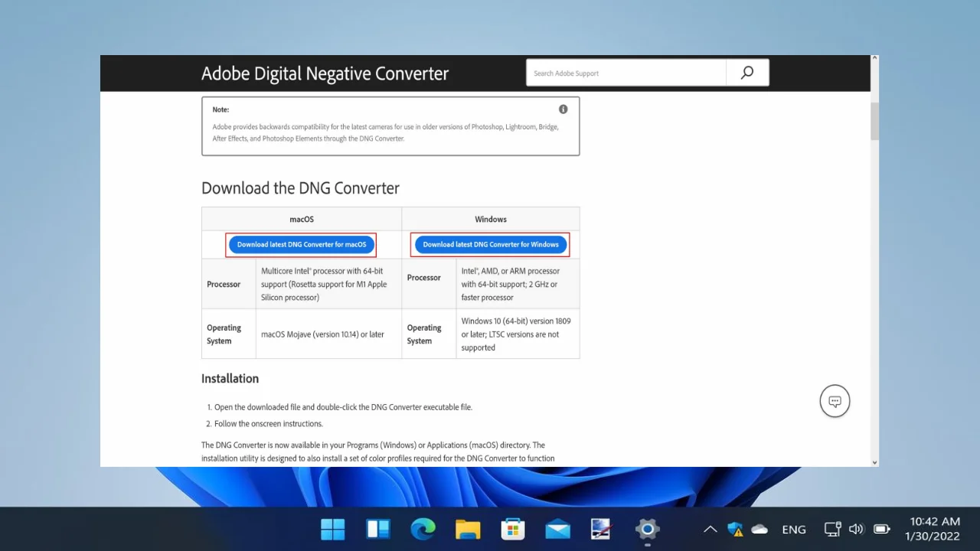The width and height of the screenshot is (980, 551).
Task: Click the scrollbar up arrow
Action: 874,59
